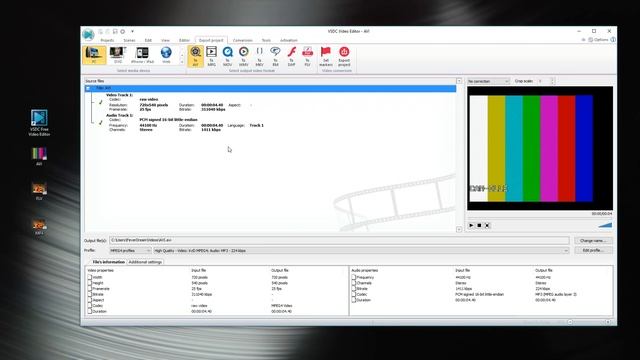Viewport: 640px width, 360px height.
Task: Open the No correction dropdown
Action: pyautogui.click(x=488, y=81)
